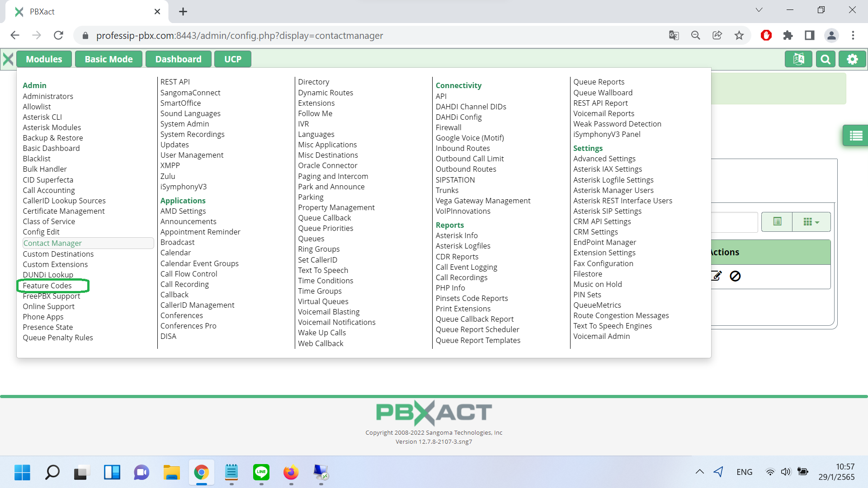
Task: Show hidden system tray icons
Action: [699, 472]
